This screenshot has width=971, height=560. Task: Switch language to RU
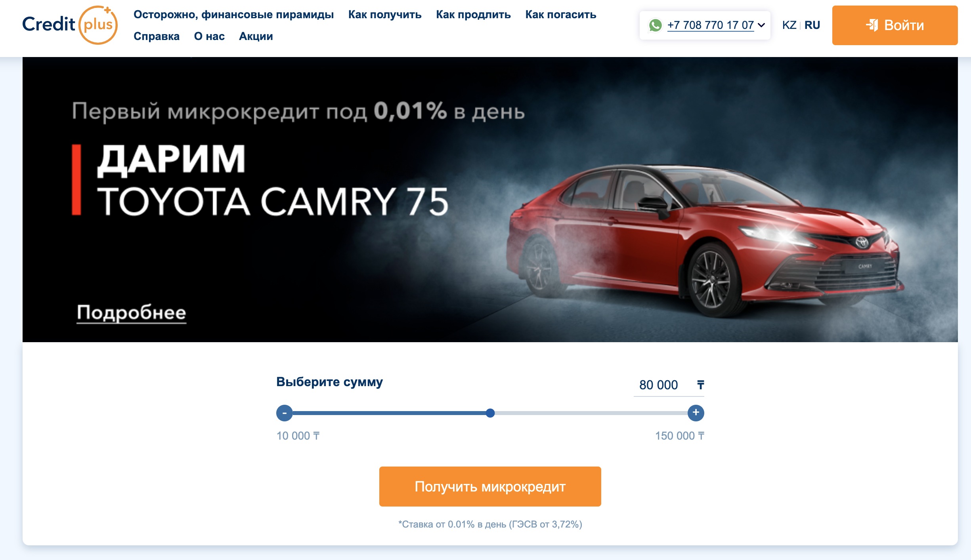coord(812,25)
